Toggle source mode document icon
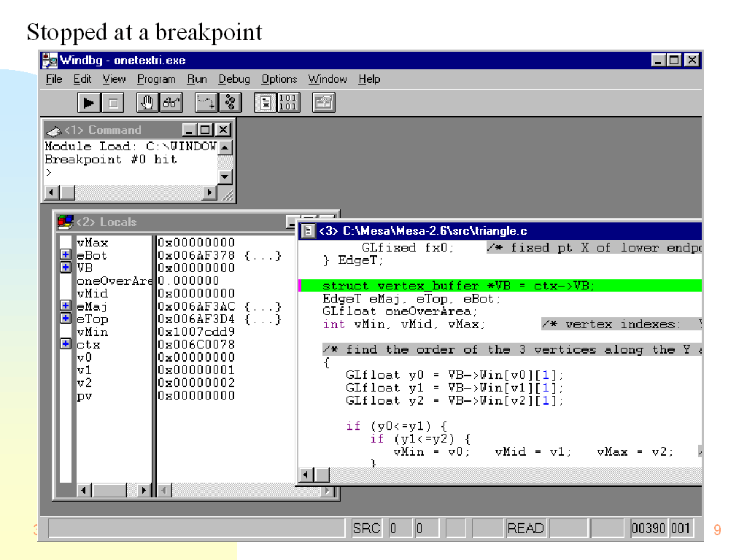Image resolution: width=747 pixels, height=560 pixels. (x=266, y=103)
